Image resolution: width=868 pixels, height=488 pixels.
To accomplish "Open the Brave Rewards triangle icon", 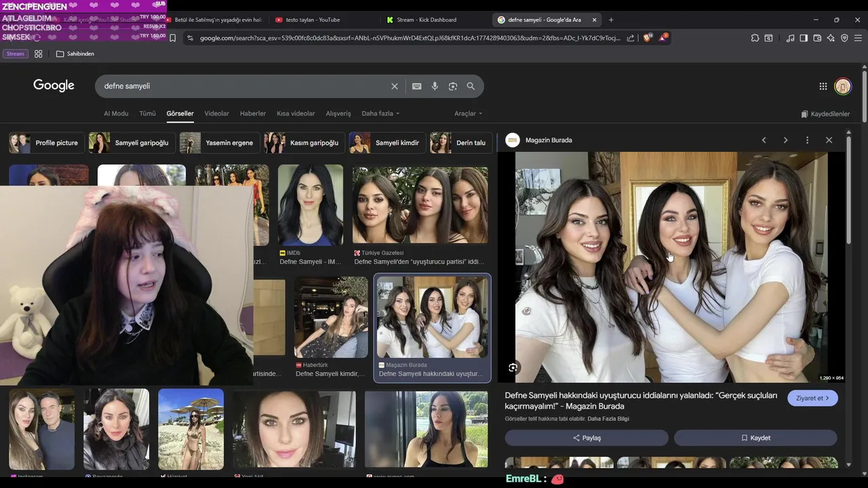I will click(663, 38).
